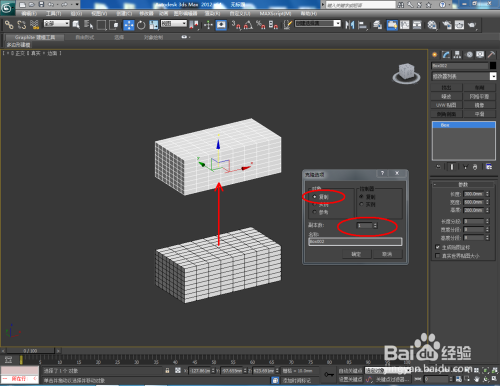
Task: Click Edit Named Selection Sets icon
Action: [288, 25]
